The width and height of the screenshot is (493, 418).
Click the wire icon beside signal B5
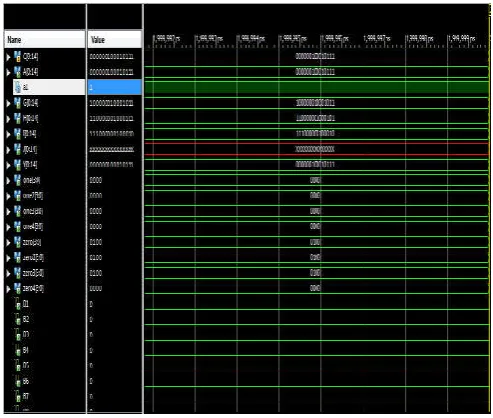click(x=18, y=366)
